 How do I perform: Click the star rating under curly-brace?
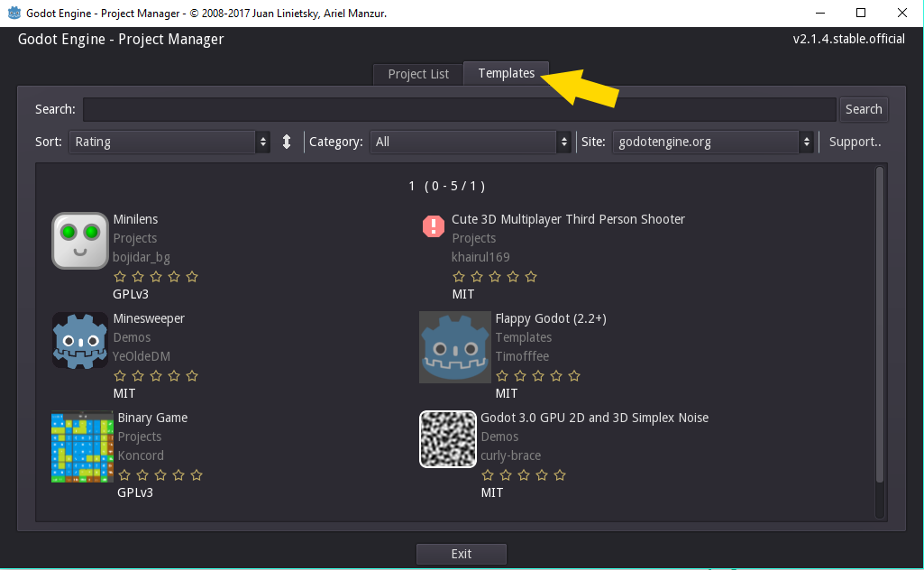coord(523,474)
